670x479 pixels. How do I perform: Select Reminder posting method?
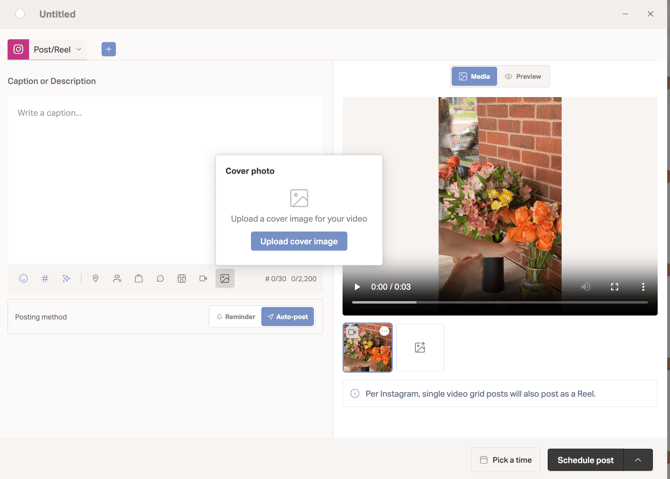236,317
